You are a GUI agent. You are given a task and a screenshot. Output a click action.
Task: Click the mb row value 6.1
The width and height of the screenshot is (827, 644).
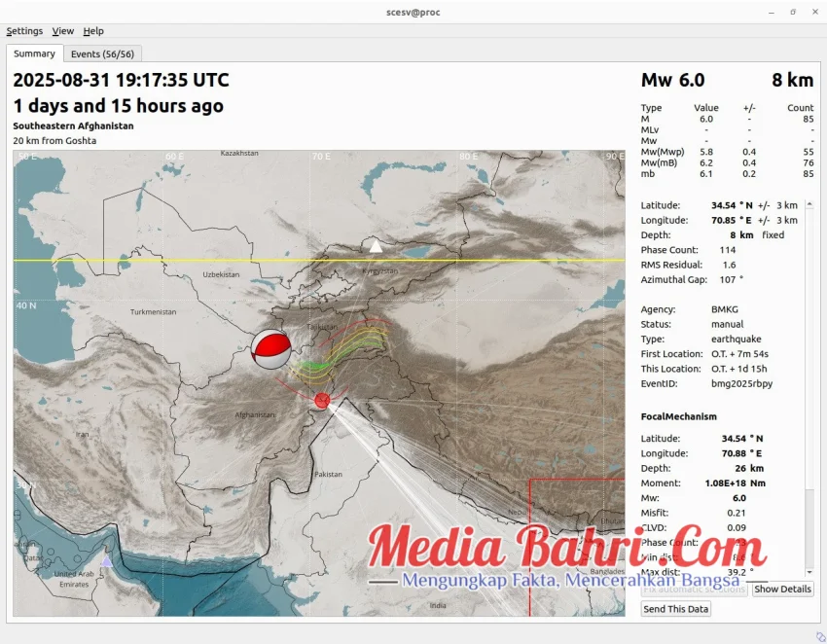click(x=706, y=174)
